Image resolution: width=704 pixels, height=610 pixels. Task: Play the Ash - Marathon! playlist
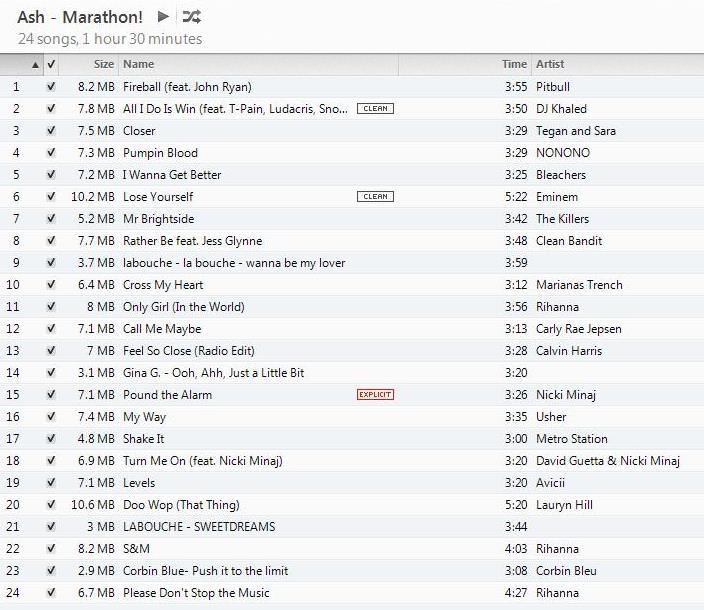coord(164,17)
